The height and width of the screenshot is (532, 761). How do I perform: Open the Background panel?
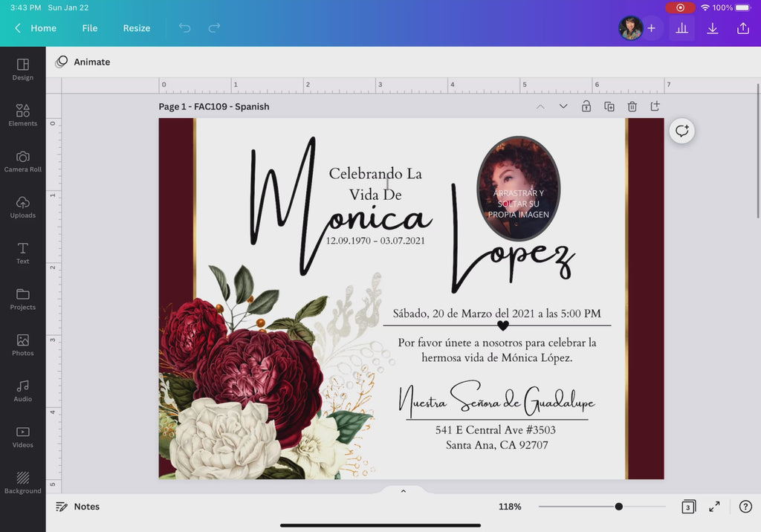[x=23, y=483]
